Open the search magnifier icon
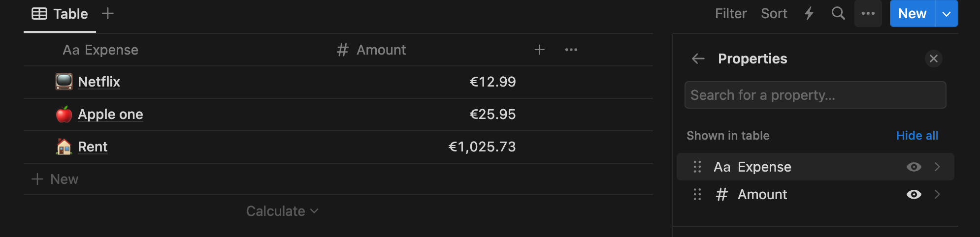This screenshot has height=237, width=980. [x=838, y=13]
